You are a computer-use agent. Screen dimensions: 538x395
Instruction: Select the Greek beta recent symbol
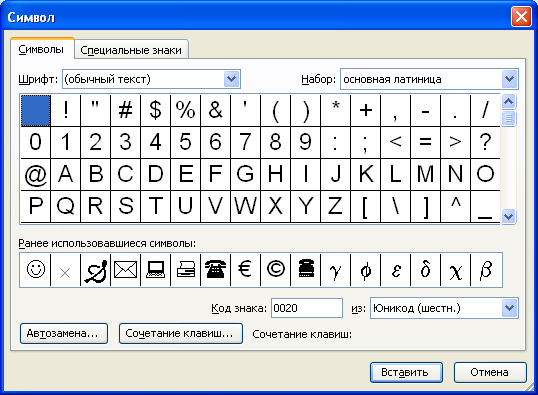[486, 270]
